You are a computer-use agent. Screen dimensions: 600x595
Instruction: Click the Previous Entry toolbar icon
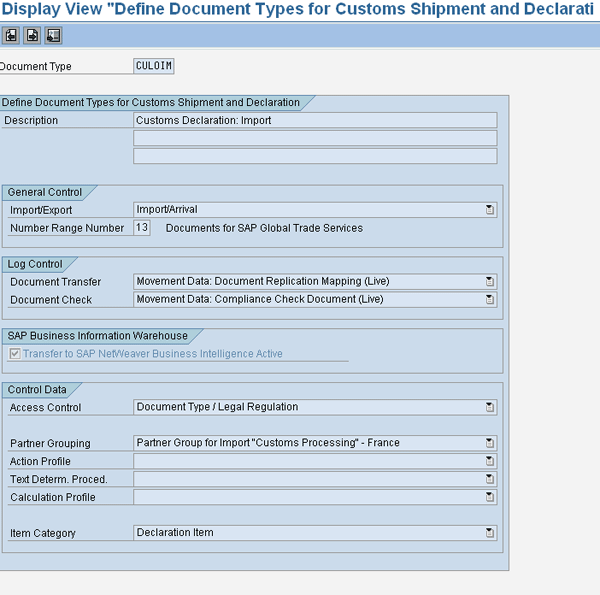click(x=11, y=36)
